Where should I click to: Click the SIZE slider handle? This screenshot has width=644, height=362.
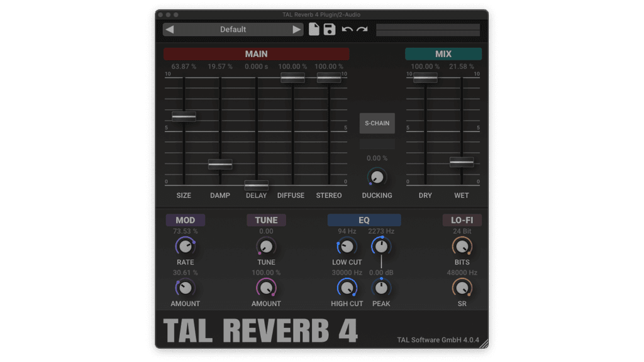pyautogui.click(x=184, y=116)
